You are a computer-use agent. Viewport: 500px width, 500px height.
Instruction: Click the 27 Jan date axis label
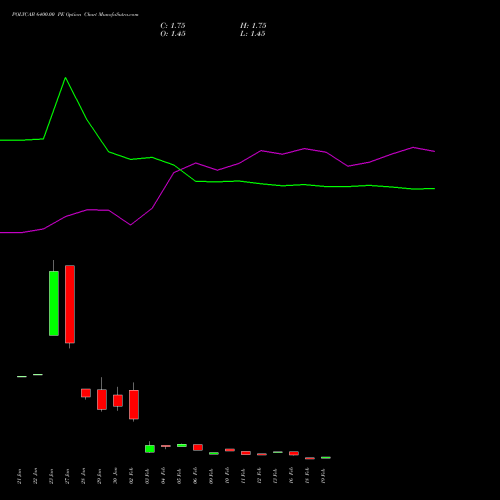point(67,476)
